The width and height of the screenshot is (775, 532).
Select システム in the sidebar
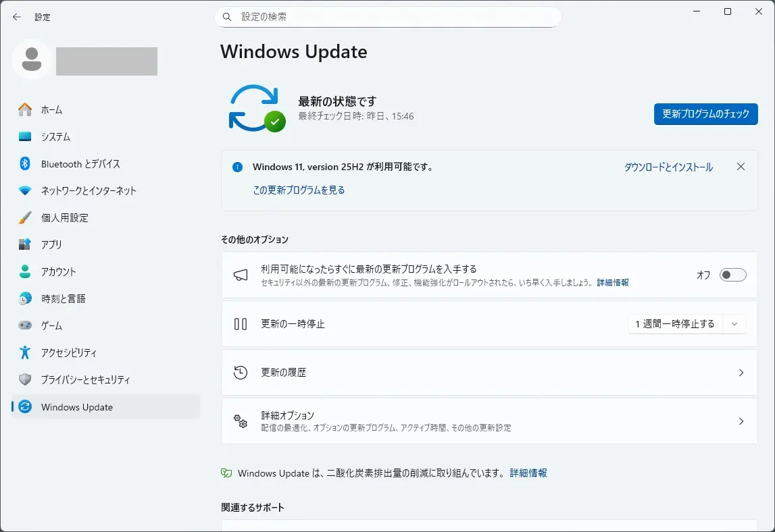pyautogui.click(x=55, y=137)
